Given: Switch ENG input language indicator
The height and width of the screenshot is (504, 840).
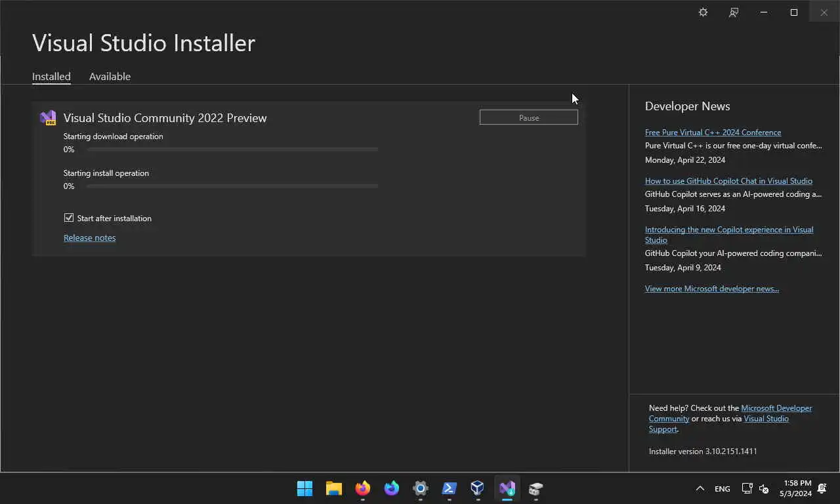Looking at the screenshot, I should 723,489.
